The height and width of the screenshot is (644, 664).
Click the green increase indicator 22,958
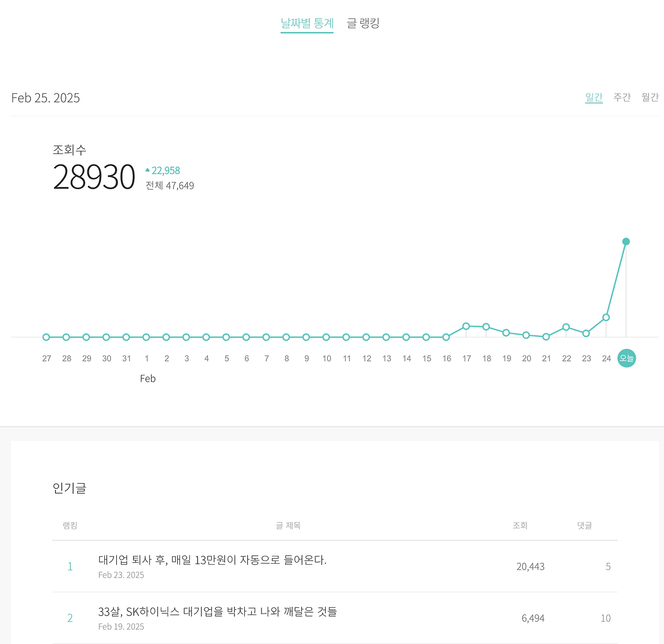[x=162, y=171]
